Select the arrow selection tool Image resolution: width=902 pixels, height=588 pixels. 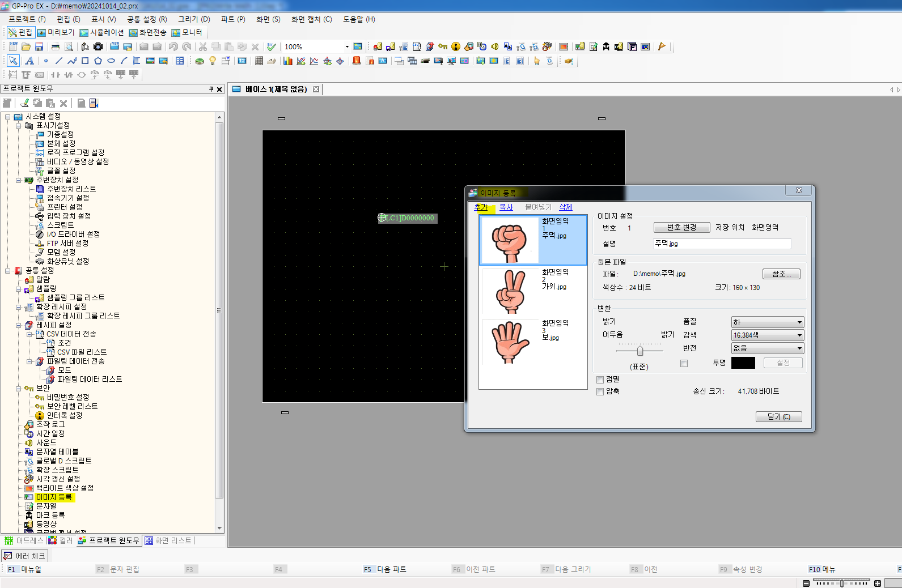click(13, 61)
